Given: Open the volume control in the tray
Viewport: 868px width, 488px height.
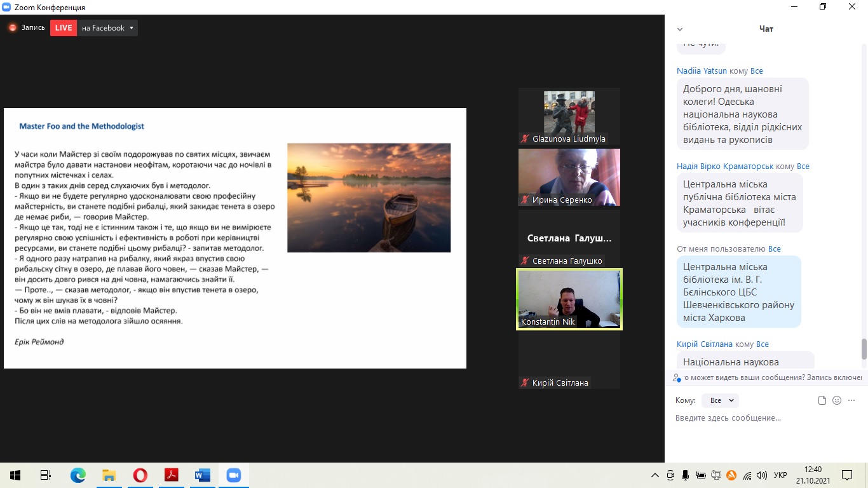Looking at the screenshot, I should 762,475.
